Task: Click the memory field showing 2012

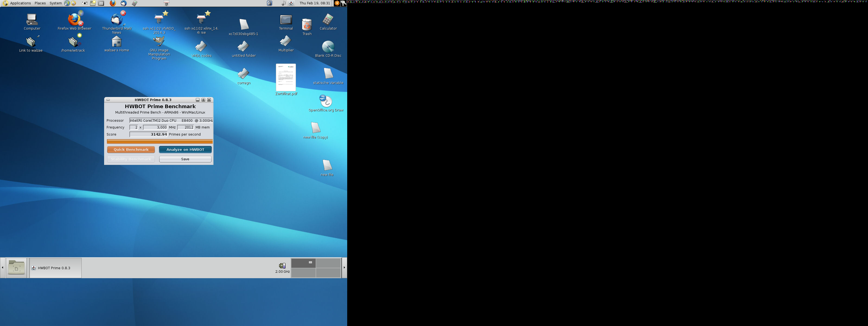Action: [186, 127]
